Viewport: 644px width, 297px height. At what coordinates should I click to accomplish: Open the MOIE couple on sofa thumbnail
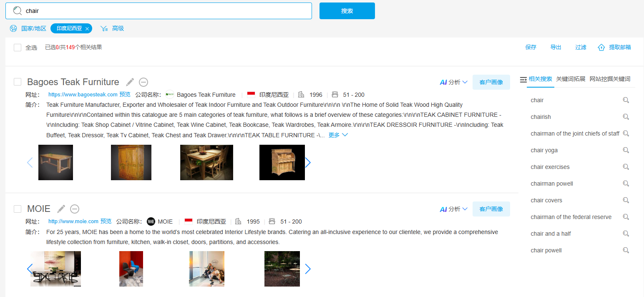pyautogui.click(x=206, y=269)
